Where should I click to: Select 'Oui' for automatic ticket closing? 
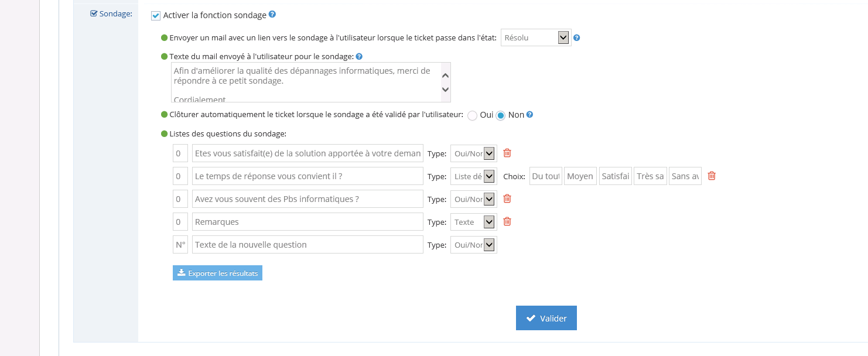click(472, 116)
